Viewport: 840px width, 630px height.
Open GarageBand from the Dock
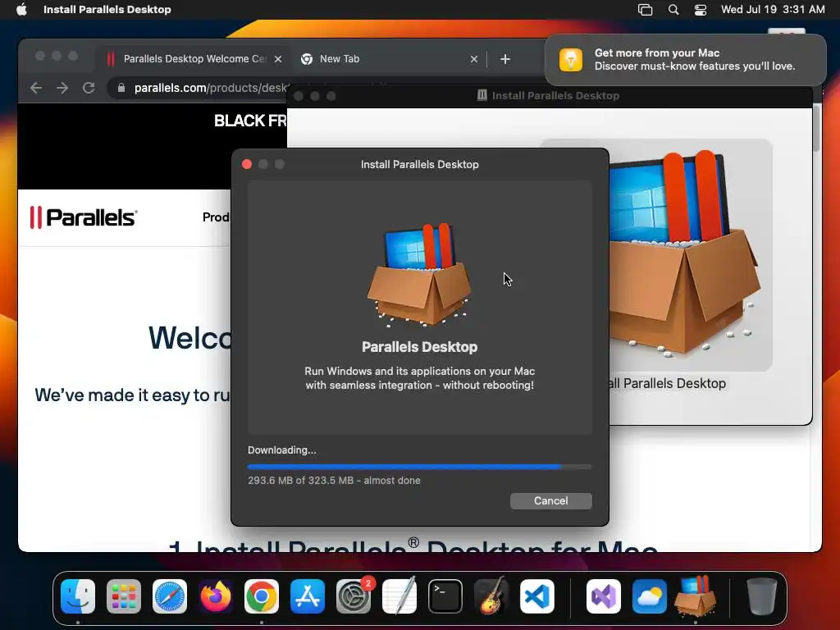(x=491, y=596)
